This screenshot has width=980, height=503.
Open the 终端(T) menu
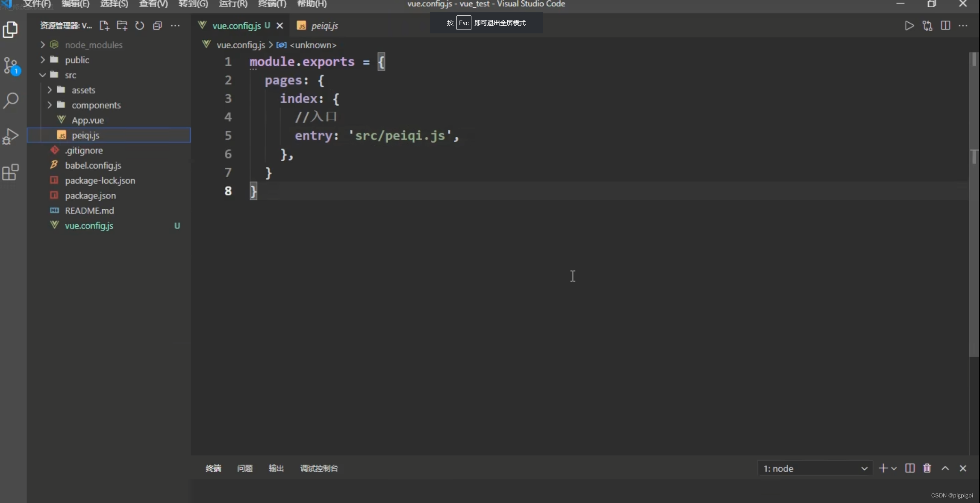(272, 4)
